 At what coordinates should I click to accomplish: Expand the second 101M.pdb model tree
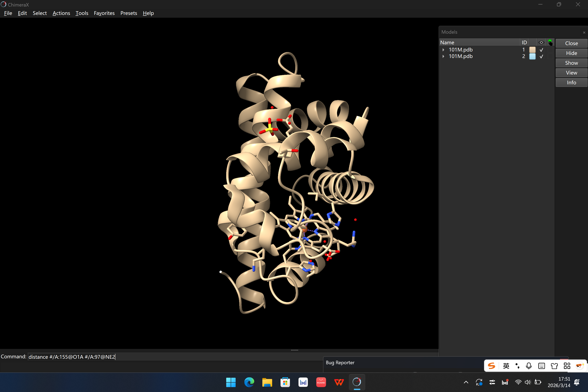click(x=443, y=57)
